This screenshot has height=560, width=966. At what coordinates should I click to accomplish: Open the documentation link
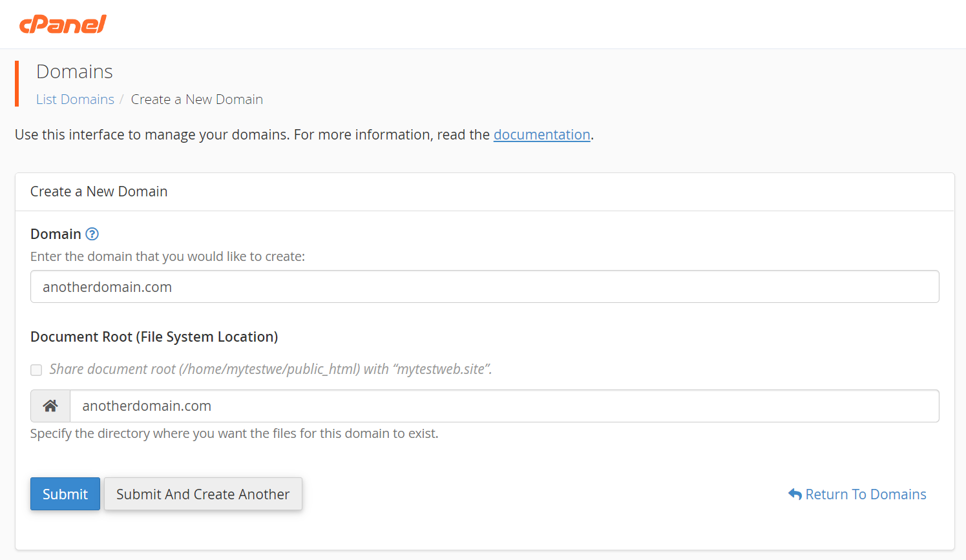pyautogui.click(x=542, y=134)
